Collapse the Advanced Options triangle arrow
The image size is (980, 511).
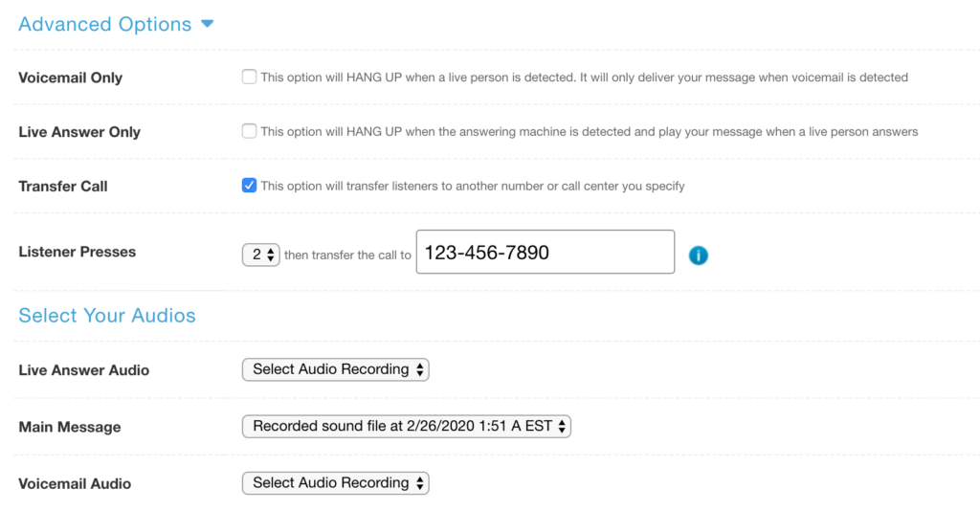pos(208,24)
